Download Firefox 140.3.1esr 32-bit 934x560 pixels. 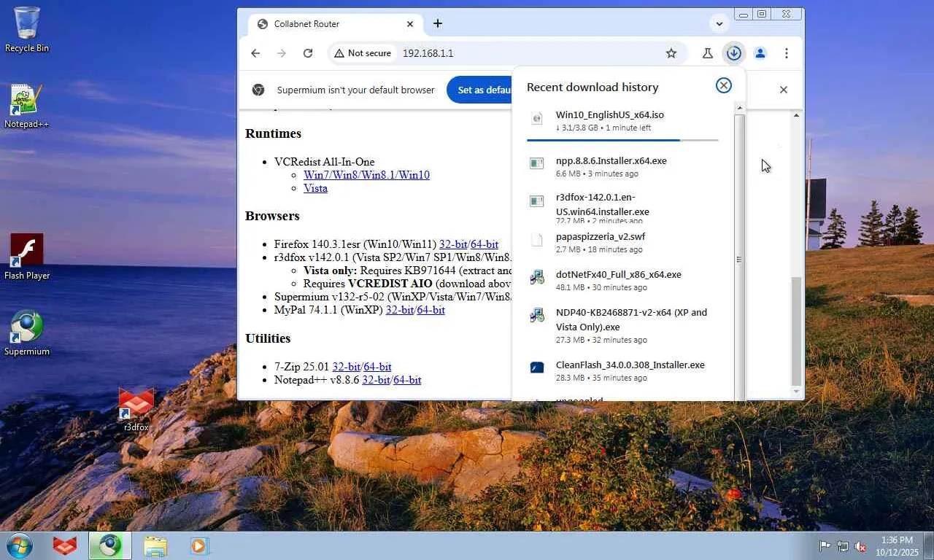(453, 244)
